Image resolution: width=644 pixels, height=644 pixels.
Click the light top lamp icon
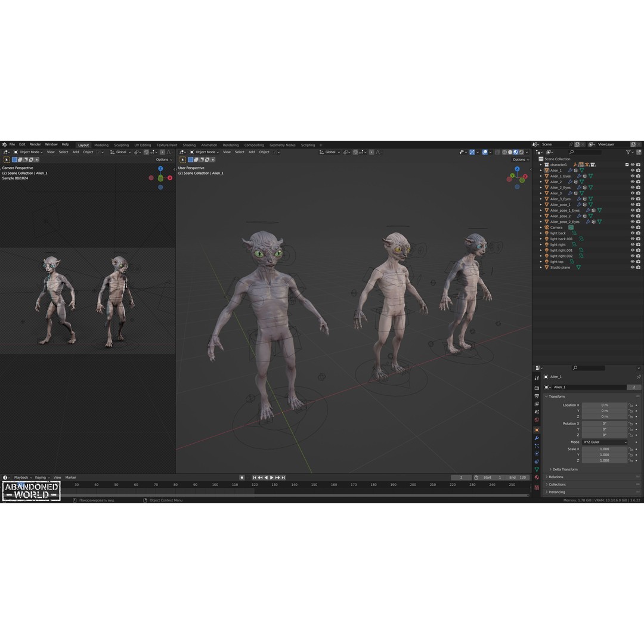(x=547, y=262)
